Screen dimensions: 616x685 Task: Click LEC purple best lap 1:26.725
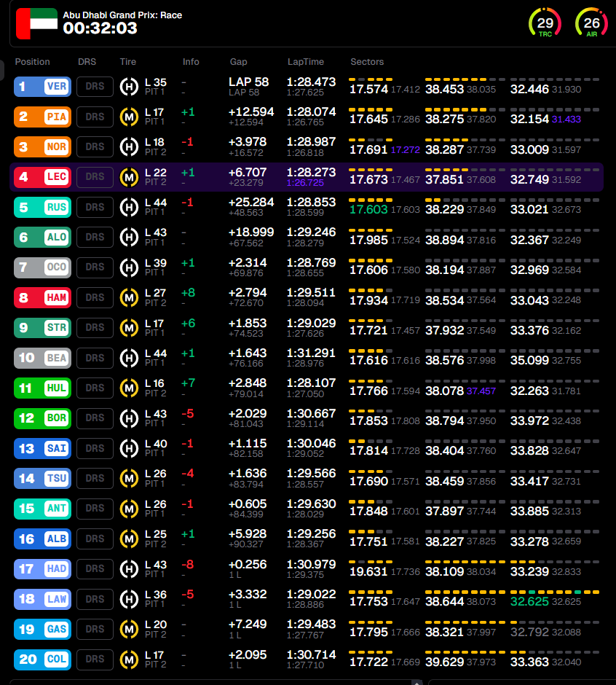pos(305,183)
